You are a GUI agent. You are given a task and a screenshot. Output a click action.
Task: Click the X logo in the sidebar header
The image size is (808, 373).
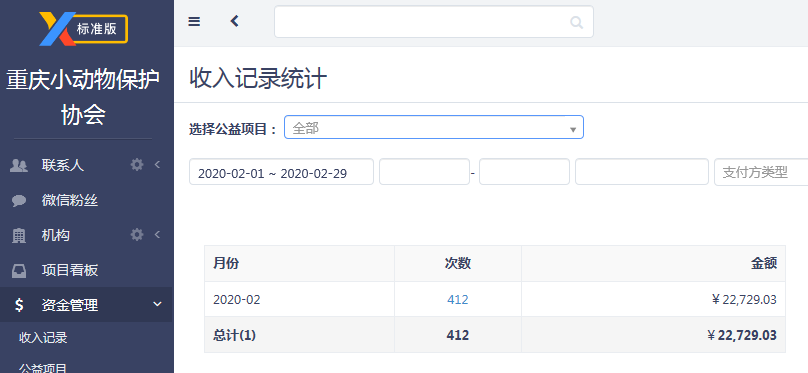(x=57, y=28)
